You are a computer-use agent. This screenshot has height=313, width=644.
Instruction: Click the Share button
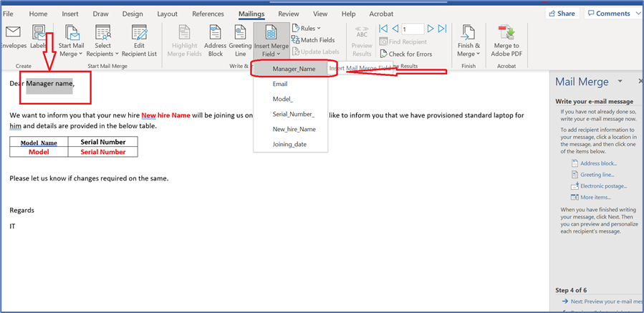pos(562,14)
